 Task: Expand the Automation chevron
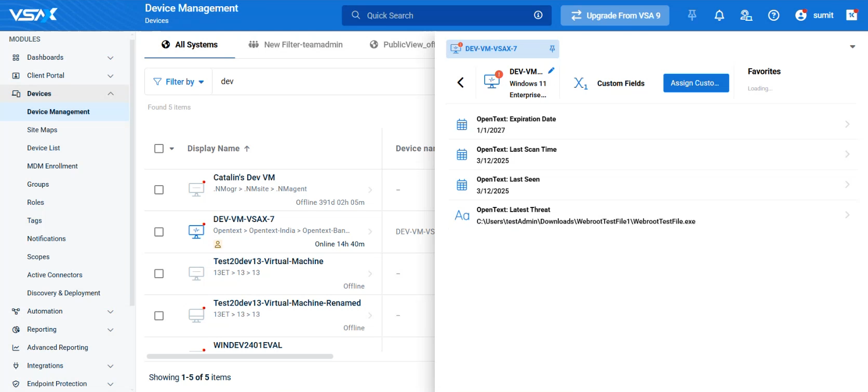(x=110, y=311)
